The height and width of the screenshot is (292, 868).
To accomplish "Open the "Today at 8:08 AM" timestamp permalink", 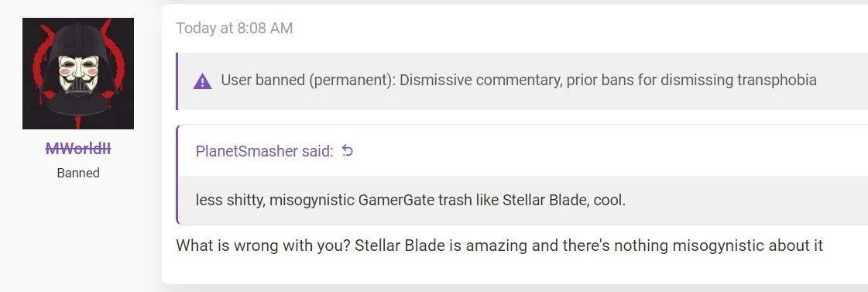I will click(234, 28).
